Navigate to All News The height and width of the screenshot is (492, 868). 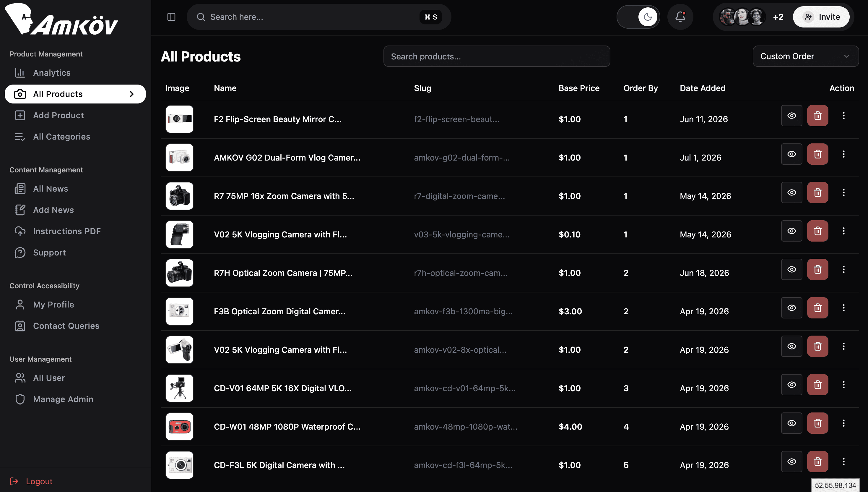point(75,189)
